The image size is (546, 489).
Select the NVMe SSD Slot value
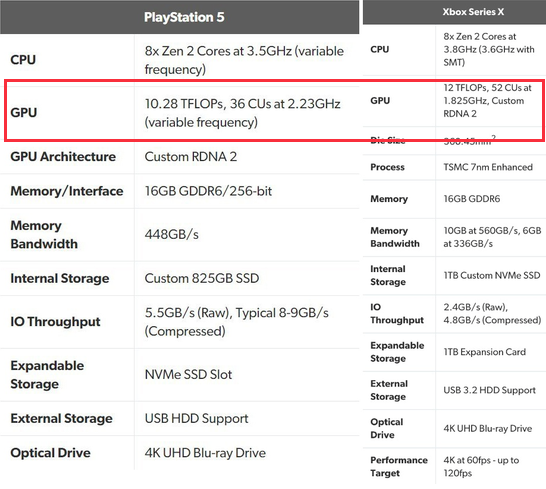188,374
